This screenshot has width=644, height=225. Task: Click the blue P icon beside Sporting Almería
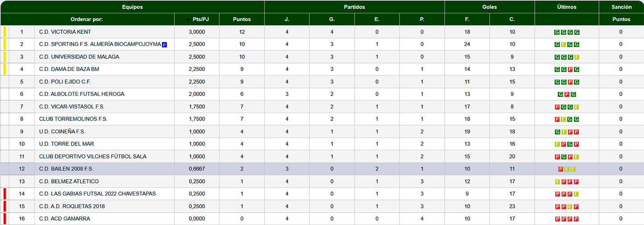coord(164,45)
